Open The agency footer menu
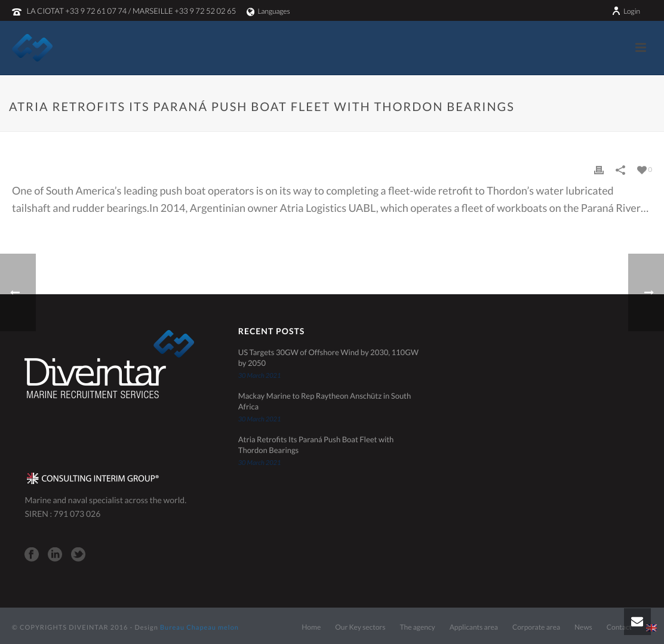Screen dimensions: 664x644 (417, 627)
